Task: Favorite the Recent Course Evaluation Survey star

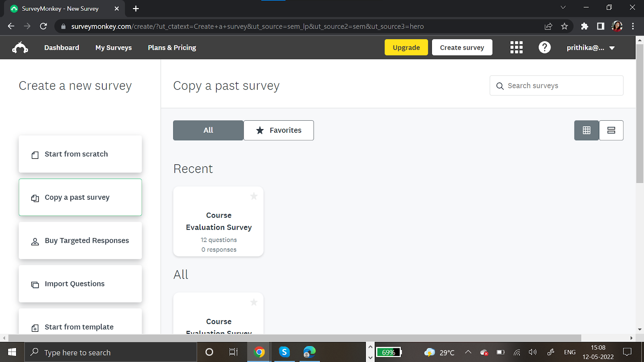Action: (254, 196)
